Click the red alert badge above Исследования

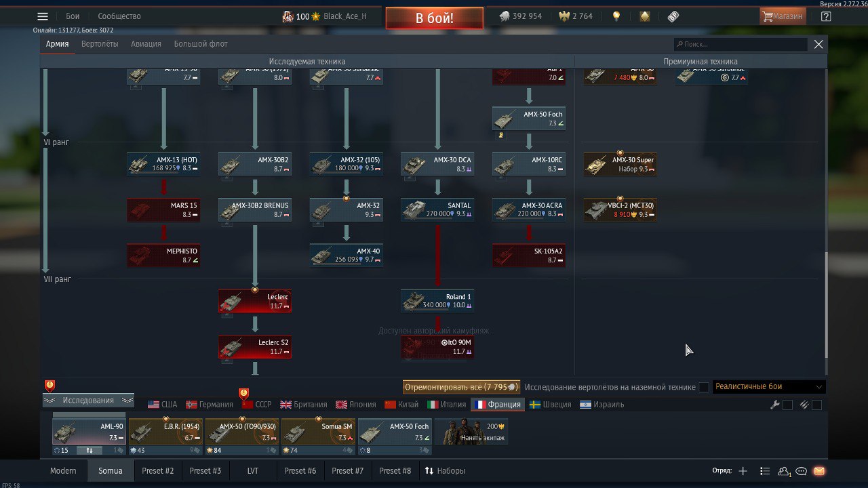tap(50, 386)
